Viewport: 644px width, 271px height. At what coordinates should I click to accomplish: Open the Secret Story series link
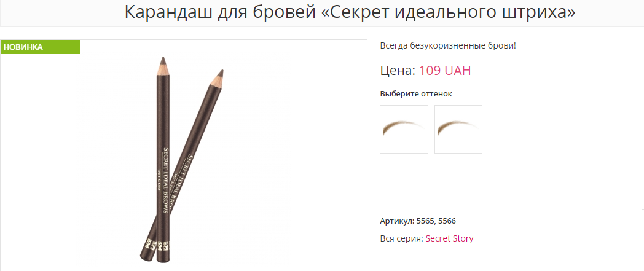click(x=449, y=238)
